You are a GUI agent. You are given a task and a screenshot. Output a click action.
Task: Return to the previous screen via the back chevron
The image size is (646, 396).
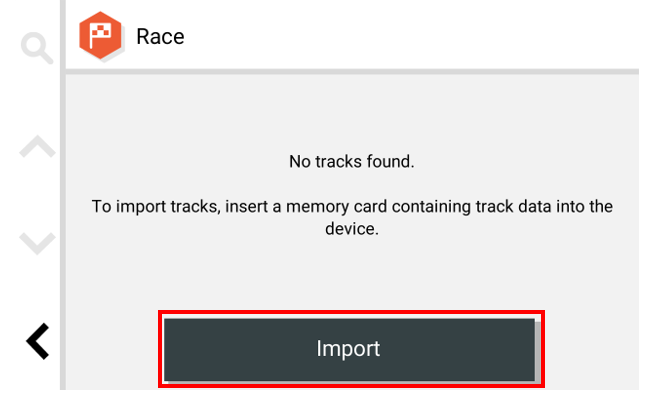click(x=38, y=341)
